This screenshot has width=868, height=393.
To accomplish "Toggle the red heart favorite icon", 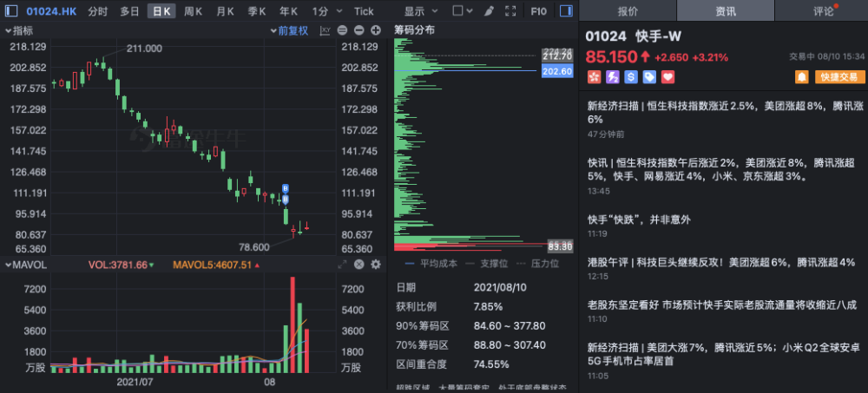I will click(668, 77).
